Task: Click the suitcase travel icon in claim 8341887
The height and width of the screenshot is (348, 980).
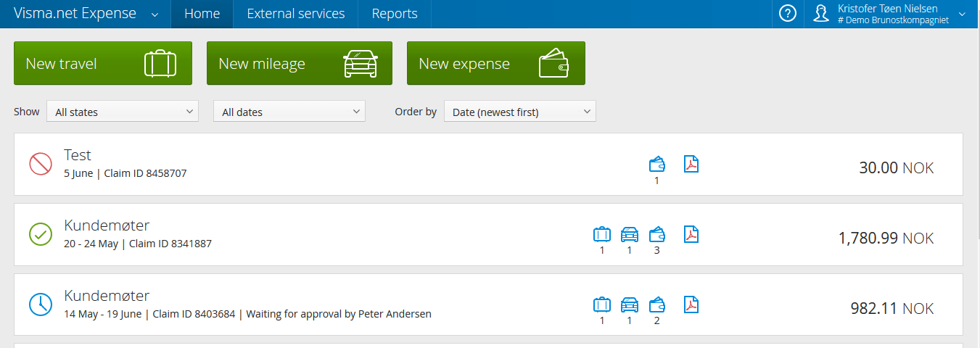Action: point(601,234)
